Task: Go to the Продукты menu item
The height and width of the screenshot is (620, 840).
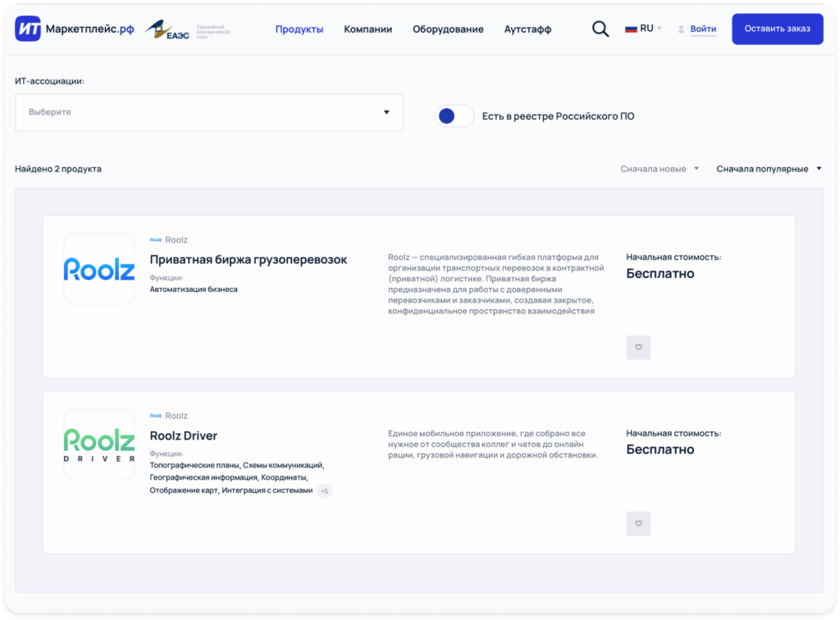Action: click(299, 30)
